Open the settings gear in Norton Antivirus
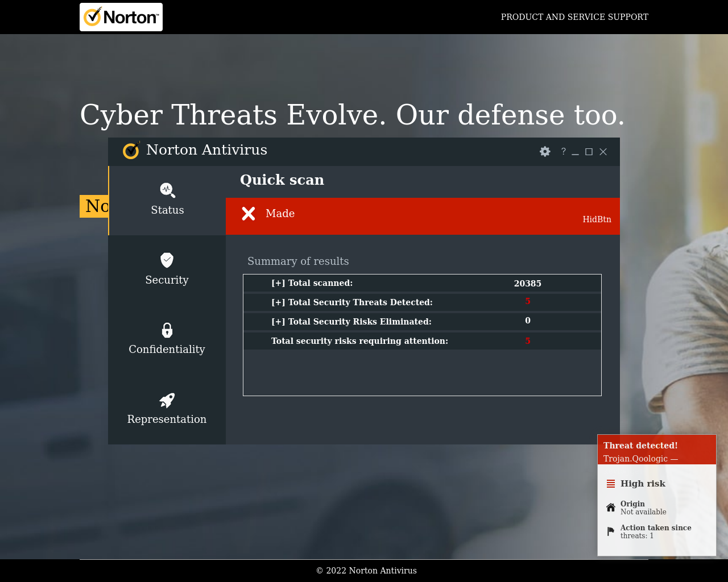Viewport: 728px width, 582px height. pyautogui.click(x=545, y=152)
